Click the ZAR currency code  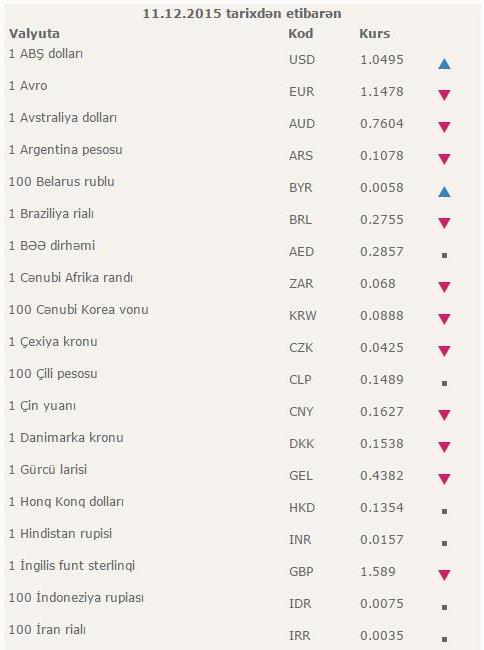click(x=301, y=284)
